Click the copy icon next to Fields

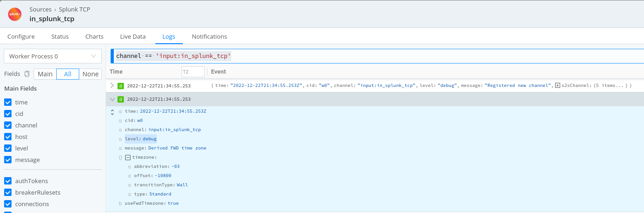(27, 74)
